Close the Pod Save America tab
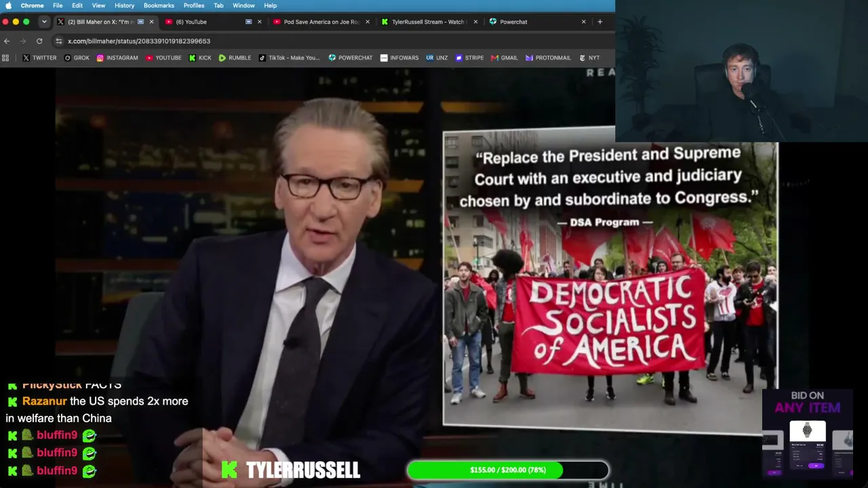The height and width of the screenshot is (488, 868). [368, 22]
